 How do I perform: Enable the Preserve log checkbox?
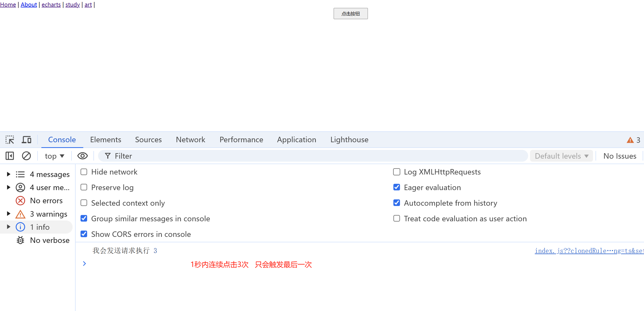pyautogui.click(x=84, y=187)
